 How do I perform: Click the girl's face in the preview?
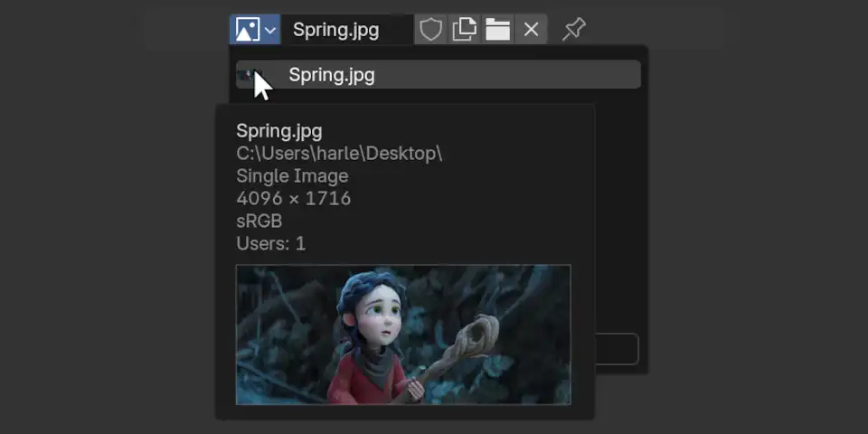tap(380, 316)
